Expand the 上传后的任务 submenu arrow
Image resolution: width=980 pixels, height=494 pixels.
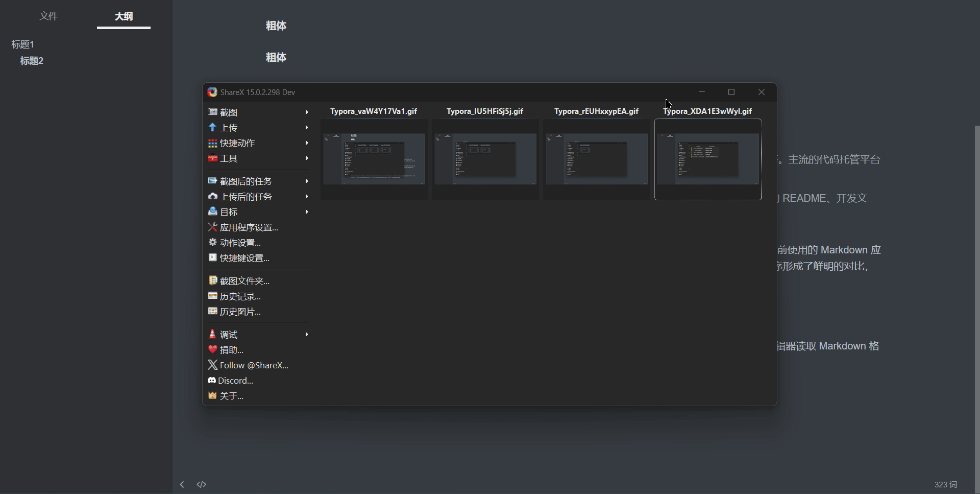pos(307,196)
